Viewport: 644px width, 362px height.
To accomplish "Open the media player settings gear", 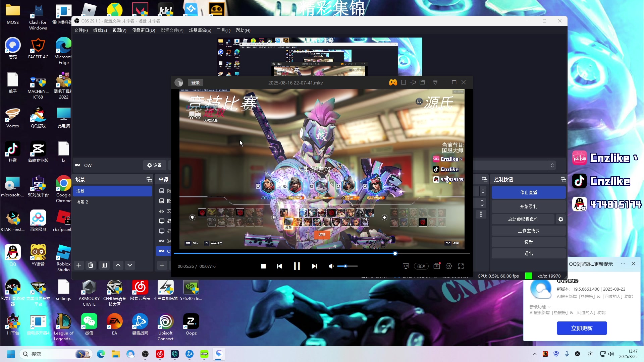I will [x=449, y=266].
